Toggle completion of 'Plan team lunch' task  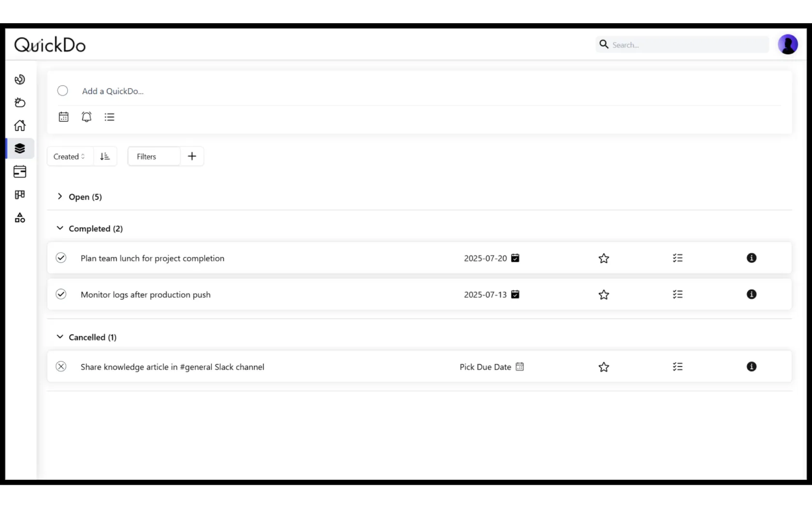61,258
